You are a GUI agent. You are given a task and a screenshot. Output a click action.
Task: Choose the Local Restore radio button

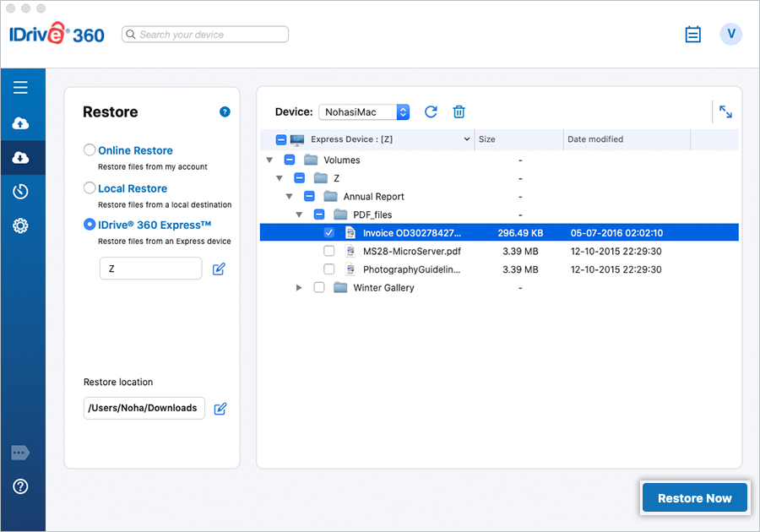90,188
